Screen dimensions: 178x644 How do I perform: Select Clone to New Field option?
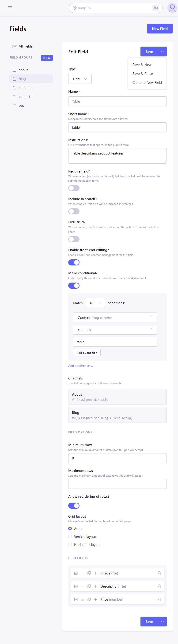tap(147, 82)
